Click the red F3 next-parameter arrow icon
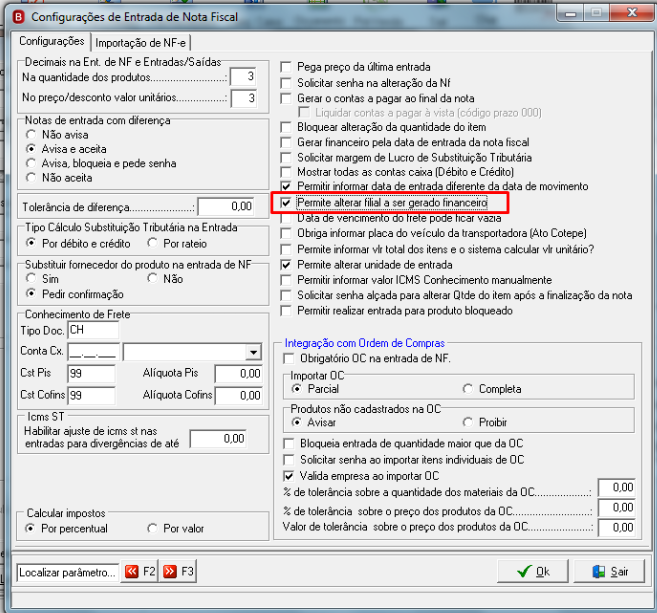657x613 pixels. coord(170,572)
